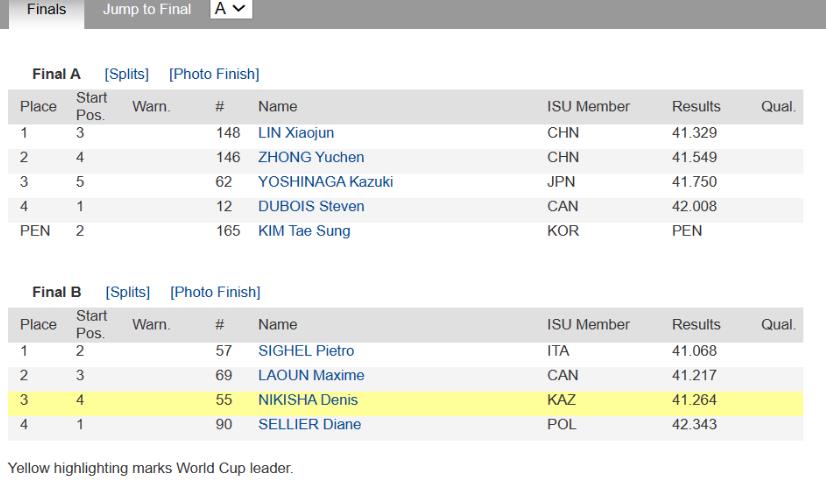This screenshot has width=826, height=488.
Task: Open SELLIER Diane's profile link
Action: coord(309,425)
